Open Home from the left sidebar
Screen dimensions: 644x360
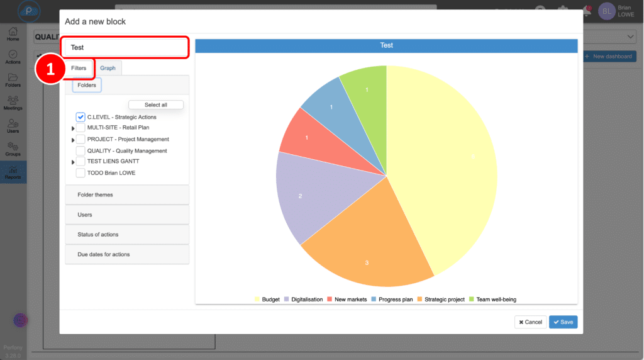(13, 34)
